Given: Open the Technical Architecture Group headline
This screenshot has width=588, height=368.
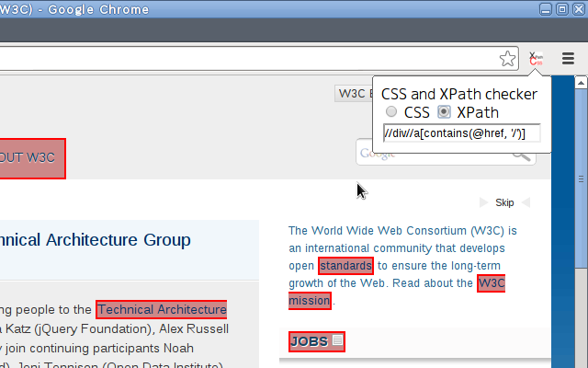Looking at the screenshot, I should tap(96, 240).
